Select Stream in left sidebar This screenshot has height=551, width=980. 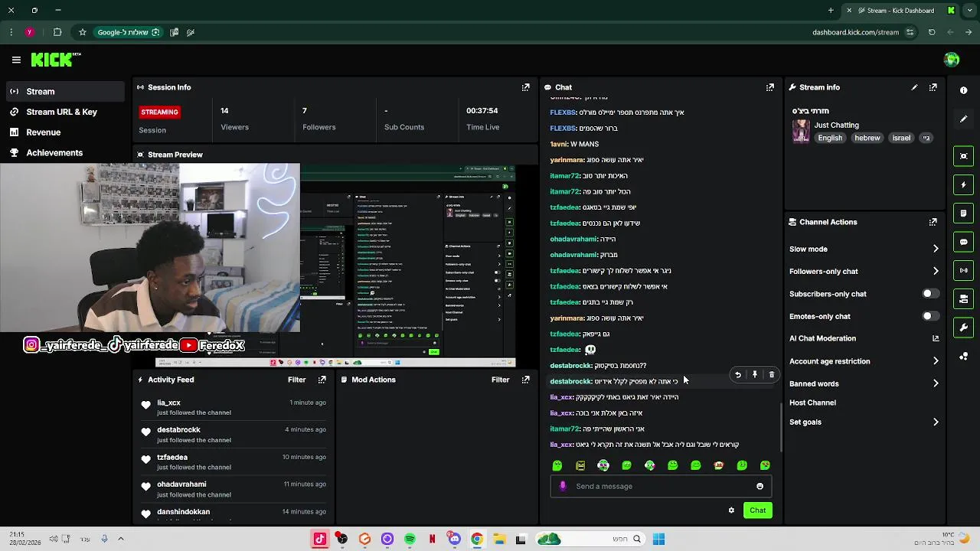coord(64,91)
